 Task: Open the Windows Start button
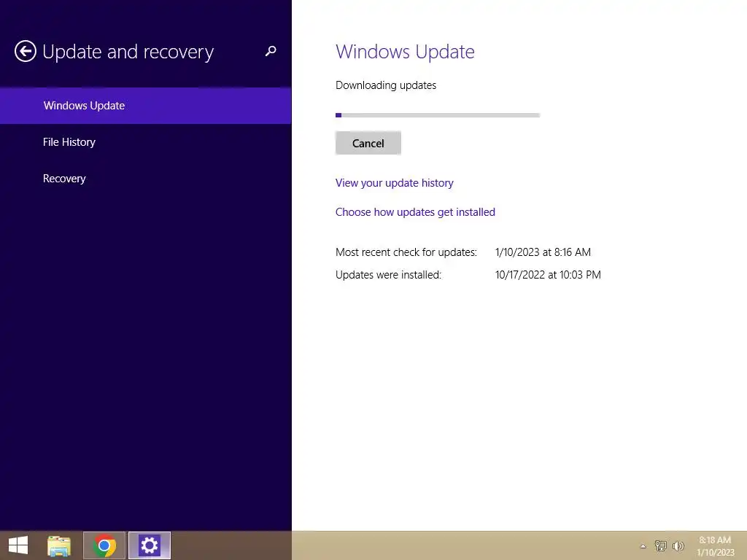tap(18, 545)
